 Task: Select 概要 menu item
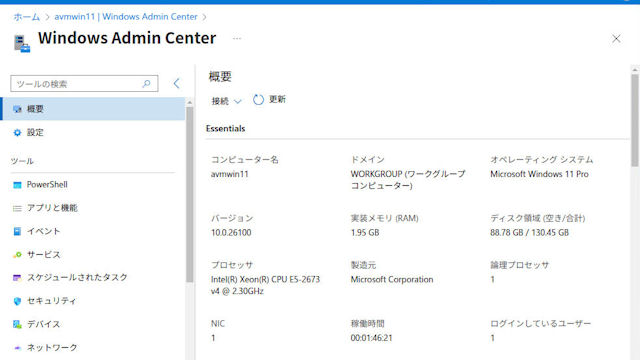tap(93, 109)
